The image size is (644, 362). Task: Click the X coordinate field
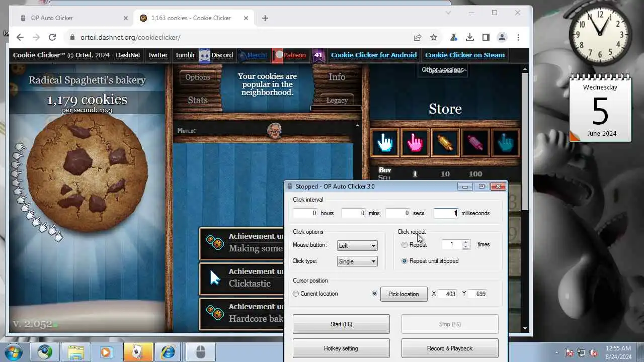point(447,294)
